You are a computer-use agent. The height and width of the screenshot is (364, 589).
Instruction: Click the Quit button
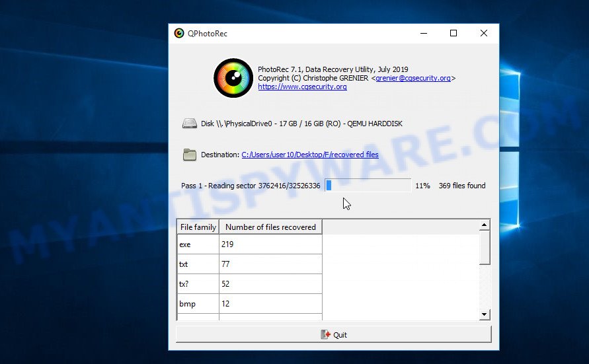pyautogui.click(x=334, y=334)
